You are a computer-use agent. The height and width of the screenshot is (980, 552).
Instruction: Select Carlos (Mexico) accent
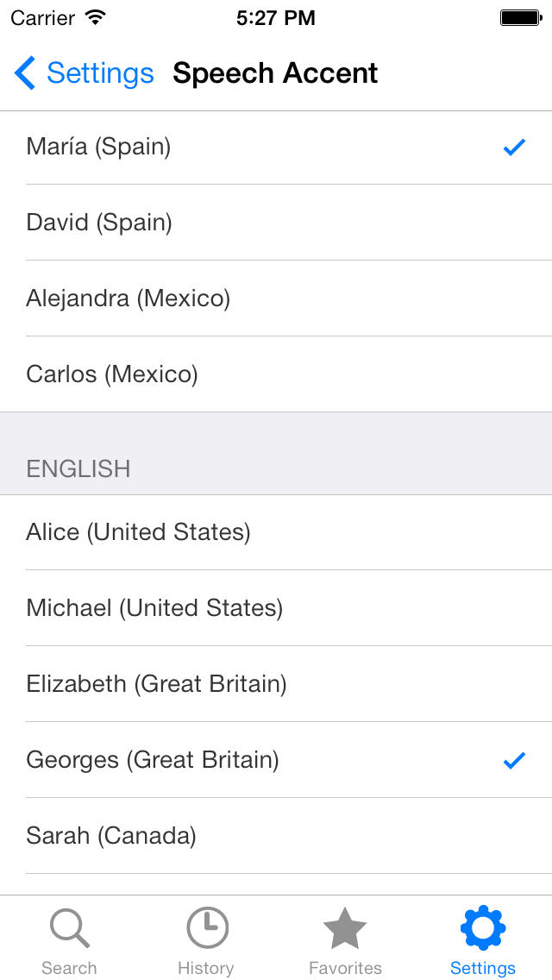click(x=112, y=374)
